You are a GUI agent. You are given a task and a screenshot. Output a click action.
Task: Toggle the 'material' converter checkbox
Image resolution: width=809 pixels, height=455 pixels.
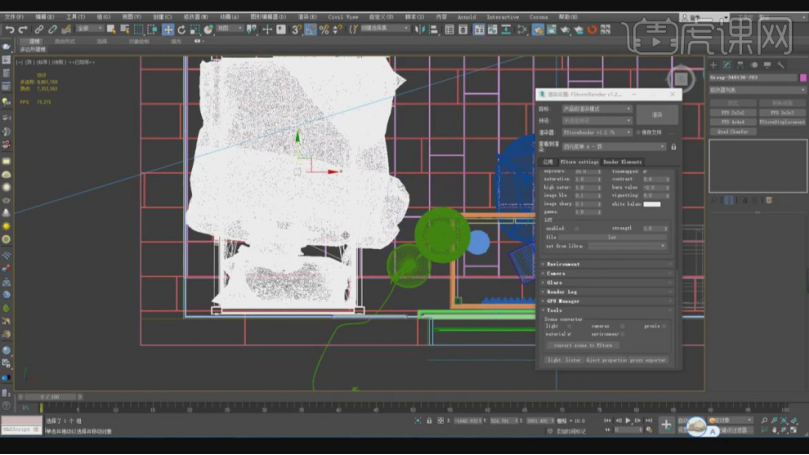pyautogui.click(x=569, y=334)
